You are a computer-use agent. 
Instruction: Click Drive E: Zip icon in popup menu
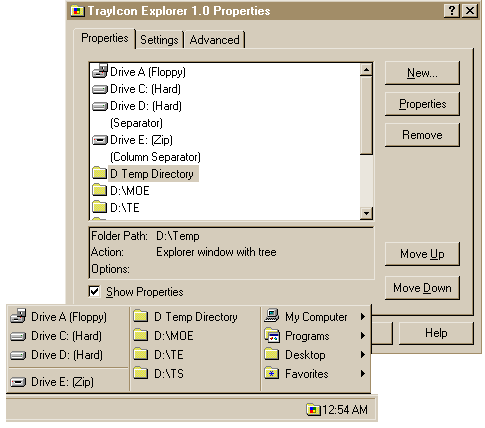[x=18, y=382]
